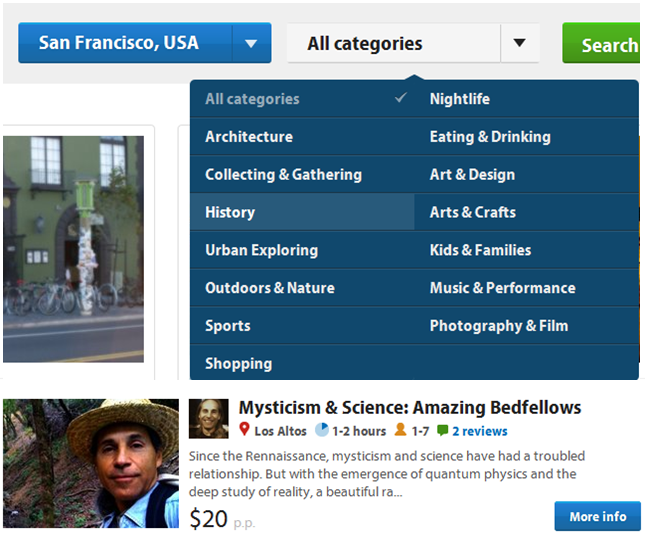Click the red location pin icon

[x=244, y=431]
